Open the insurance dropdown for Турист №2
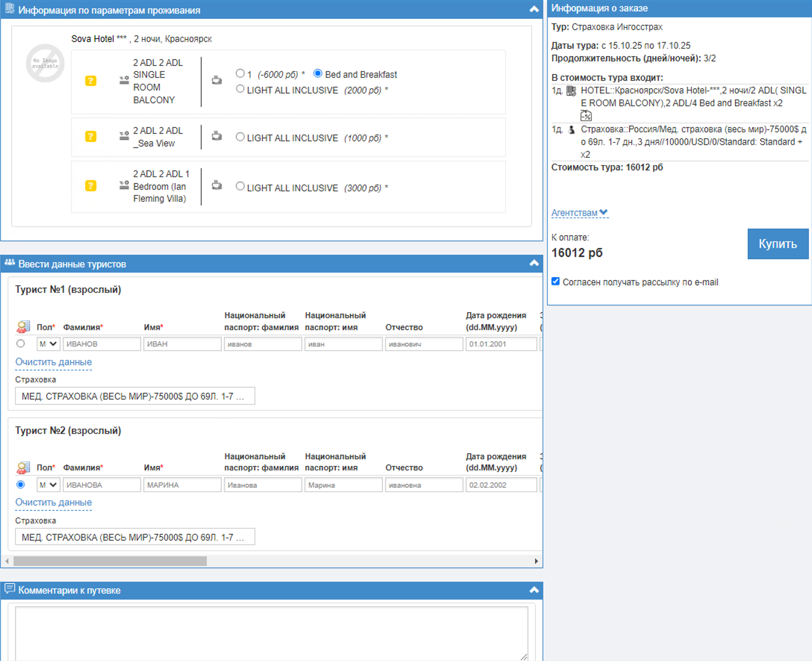The height and width of the screenshot is (661, 812). click(x=135, y=537)
